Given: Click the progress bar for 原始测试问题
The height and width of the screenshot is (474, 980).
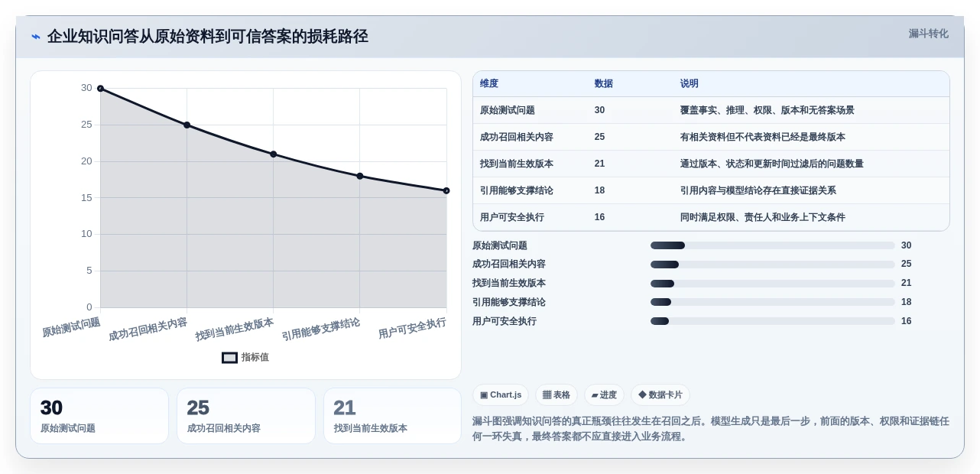Looking at the screenshot, I should click(x=773, y=245).
